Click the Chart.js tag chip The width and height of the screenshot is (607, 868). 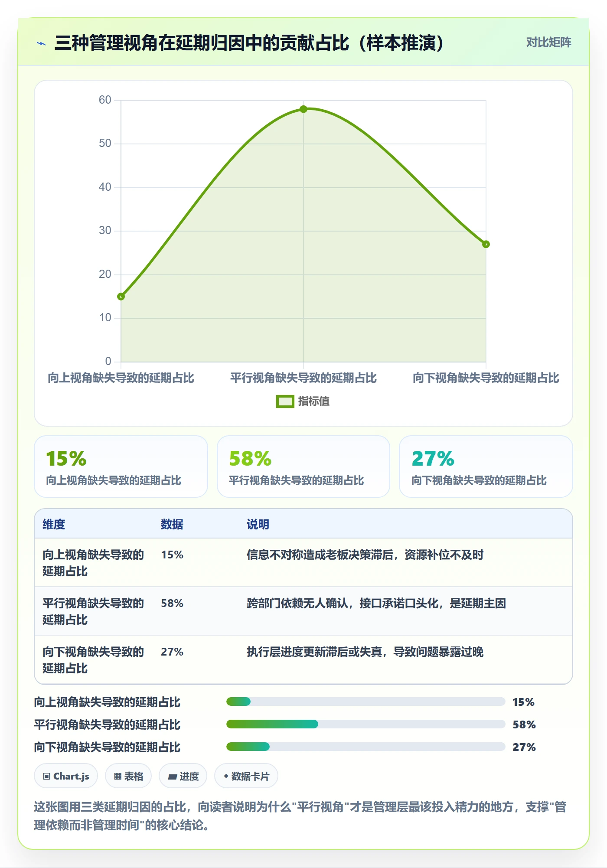pyautogui.click(x=66, y=776)
